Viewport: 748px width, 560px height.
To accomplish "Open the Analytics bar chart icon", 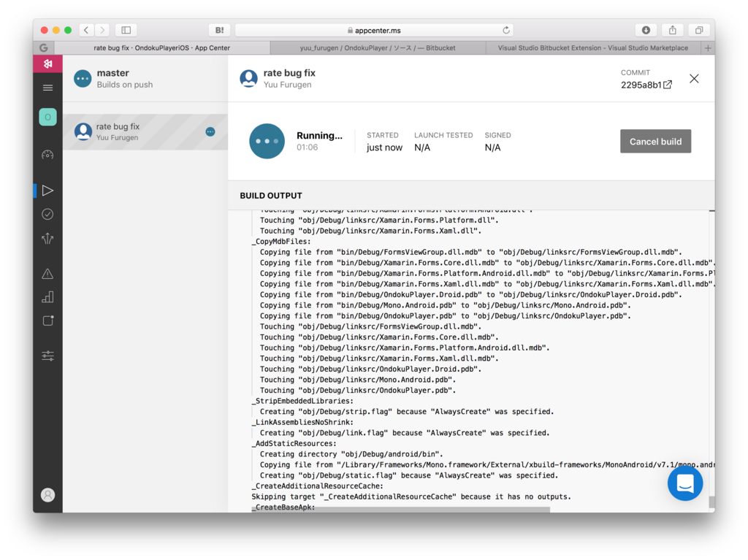I will (x=47, y=297).
